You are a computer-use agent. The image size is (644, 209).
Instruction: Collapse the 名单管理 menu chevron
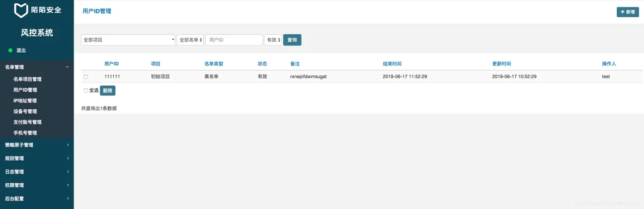(67, 67)
